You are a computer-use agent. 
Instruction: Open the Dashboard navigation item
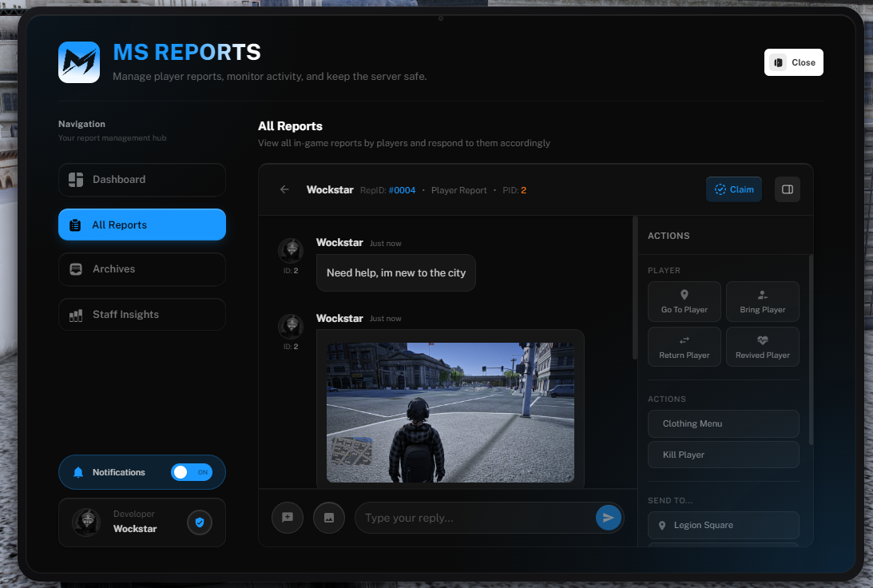coord(142,179)
